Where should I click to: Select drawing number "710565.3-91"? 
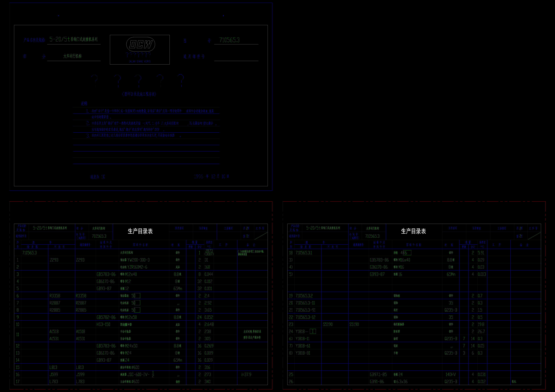point(306,310)
